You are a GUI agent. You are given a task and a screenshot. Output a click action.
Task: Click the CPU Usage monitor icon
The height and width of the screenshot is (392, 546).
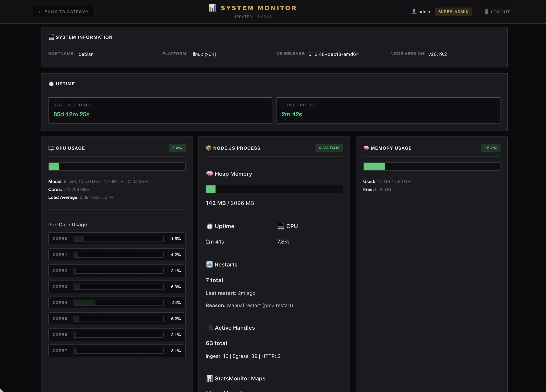(51, 148)
